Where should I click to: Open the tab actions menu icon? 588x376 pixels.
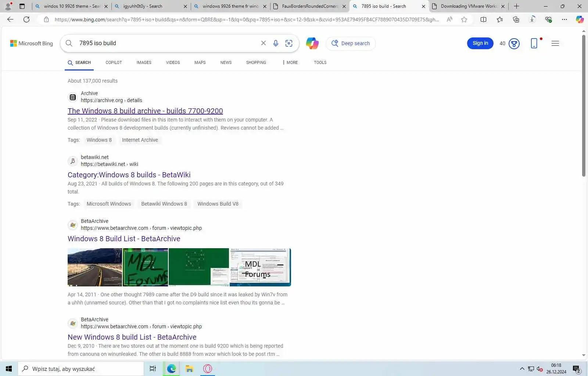pyautogui.click(x=22, y=6)
